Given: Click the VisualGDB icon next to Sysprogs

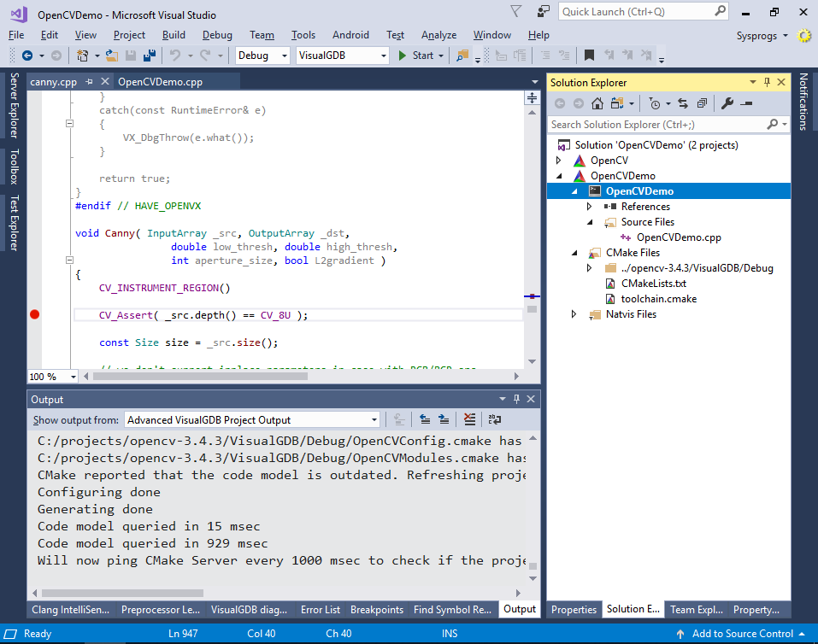Looking at the screenshot, I should tap(804, 36).
